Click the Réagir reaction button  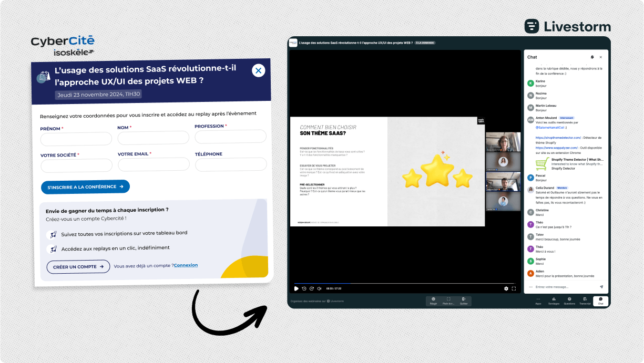[x=433, y=301]
